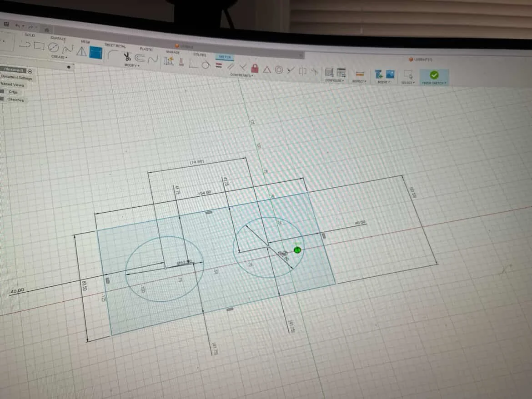Screen dimensions: 532x399
Task: Close the Untitled document tab
Action: tap(301, 55)
